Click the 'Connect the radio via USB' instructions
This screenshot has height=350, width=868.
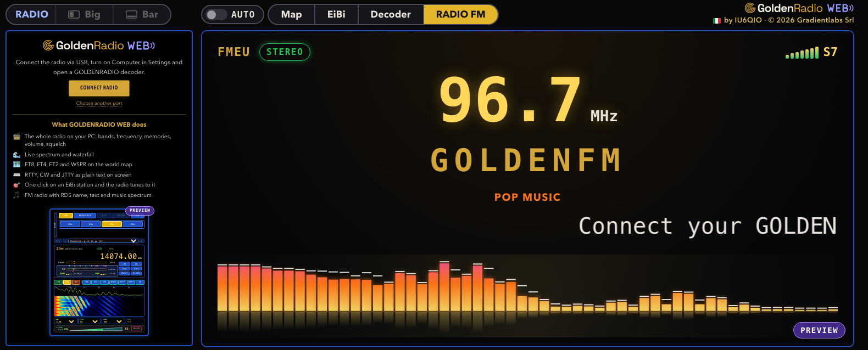click(99, 67)
